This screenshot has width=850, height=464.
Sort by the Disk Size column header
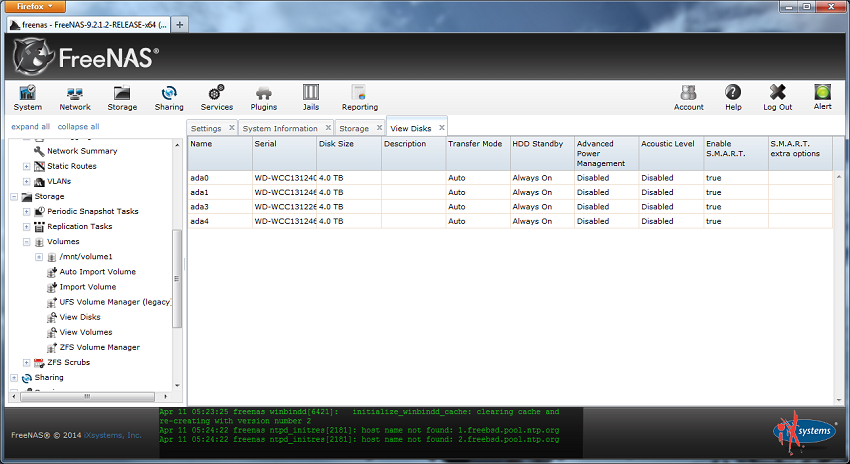(349, 153)
